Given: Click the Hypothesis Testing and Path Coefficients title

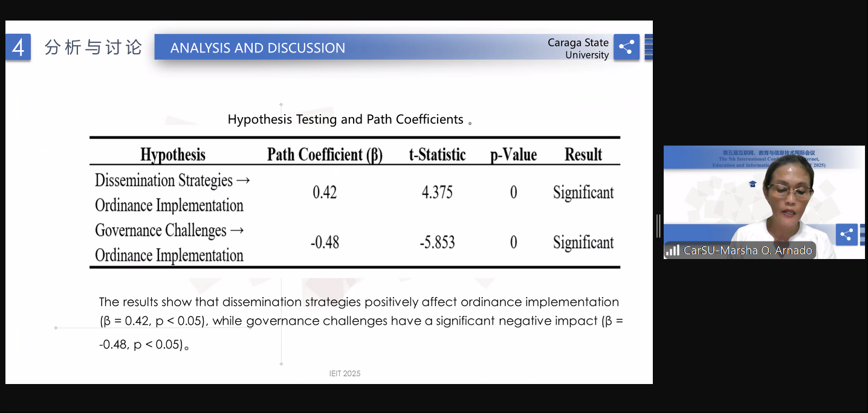Looking at the screenshot, I should (345, 119).
